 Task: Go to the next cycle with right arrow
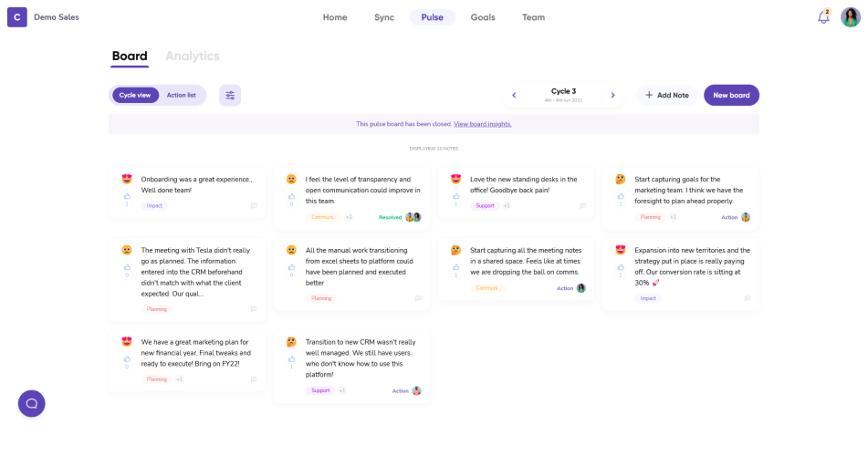(612, 95)
